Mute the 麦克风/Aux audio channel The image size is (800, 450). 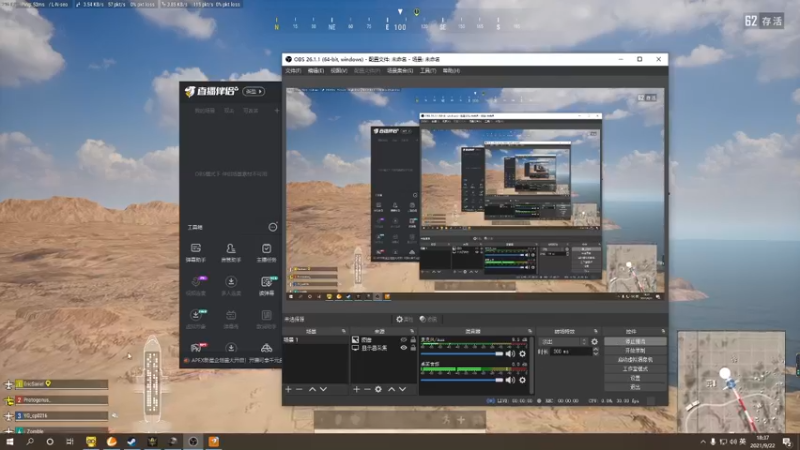[510, 354]
